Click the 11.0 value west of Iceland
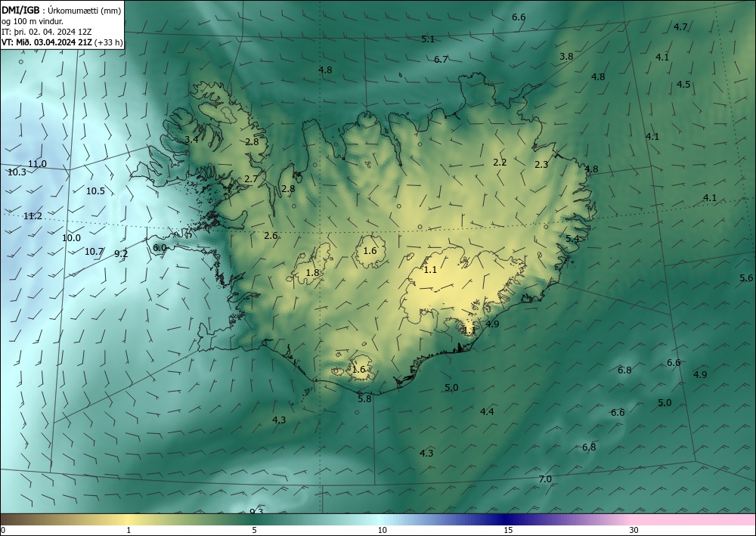This screenshot has width=756, height=536. tap(37, 164)
